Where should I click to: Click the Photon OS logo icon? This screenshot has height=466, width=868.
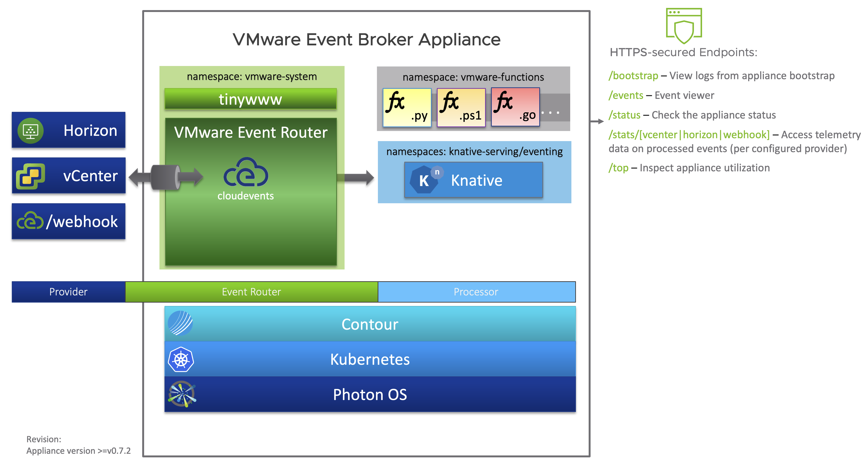coord(182,394)
